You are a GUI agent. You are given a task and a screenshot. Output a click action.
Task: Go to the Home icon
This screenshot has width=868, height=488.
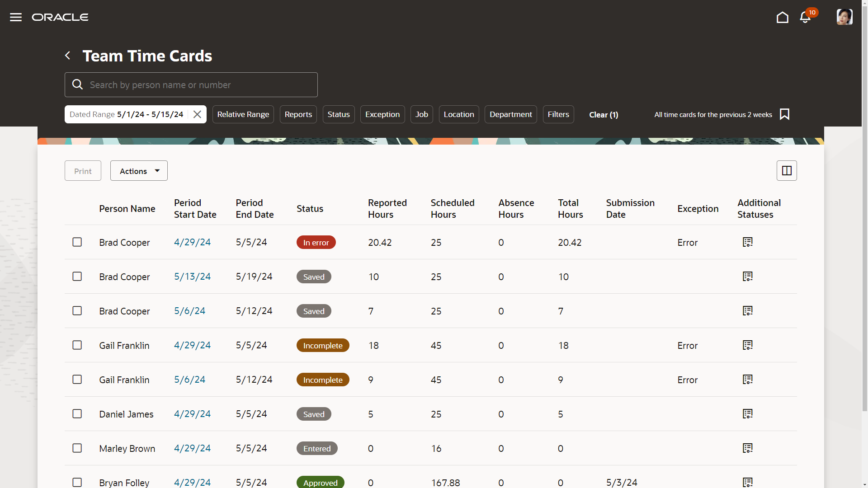pos(782,17)
